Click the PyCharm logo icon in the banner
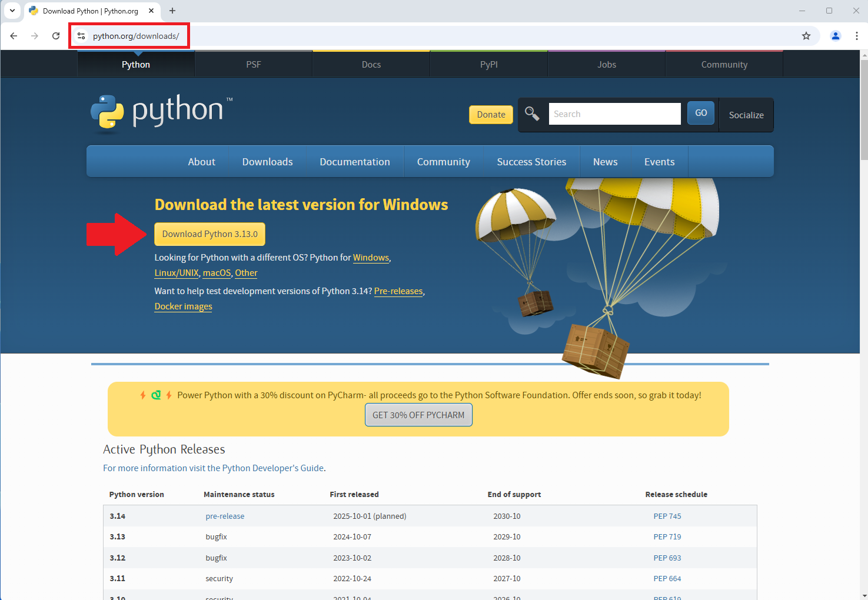Viewport: 868px width, 600px height. [156, 395]
